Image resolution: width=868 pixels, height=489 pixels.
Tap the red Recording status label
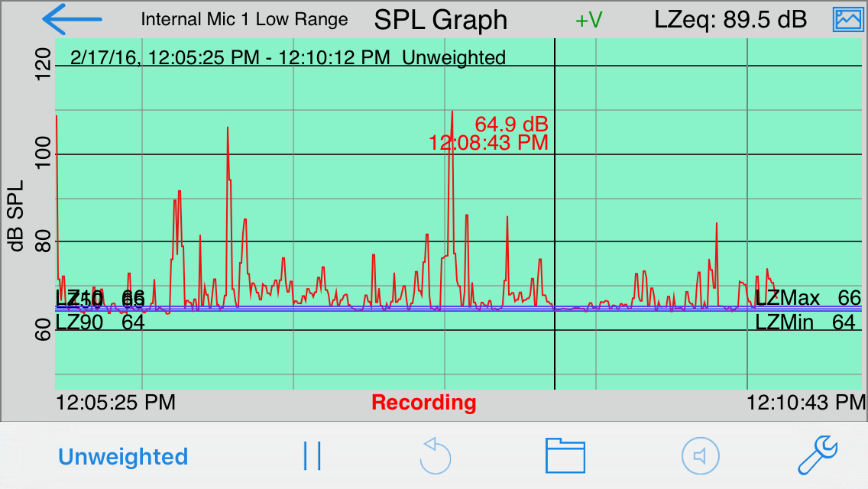tap(424, 403)
